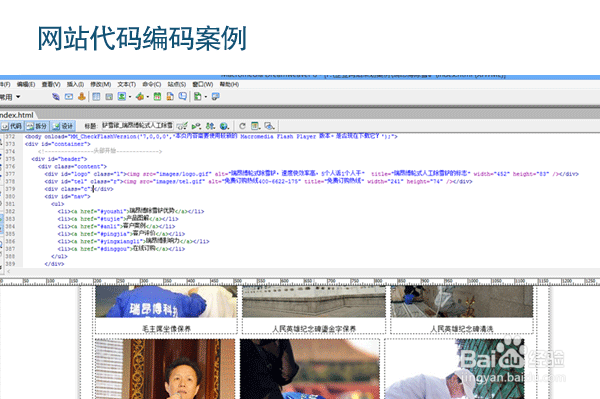Open the 修改(M) menu

(101, 84)
